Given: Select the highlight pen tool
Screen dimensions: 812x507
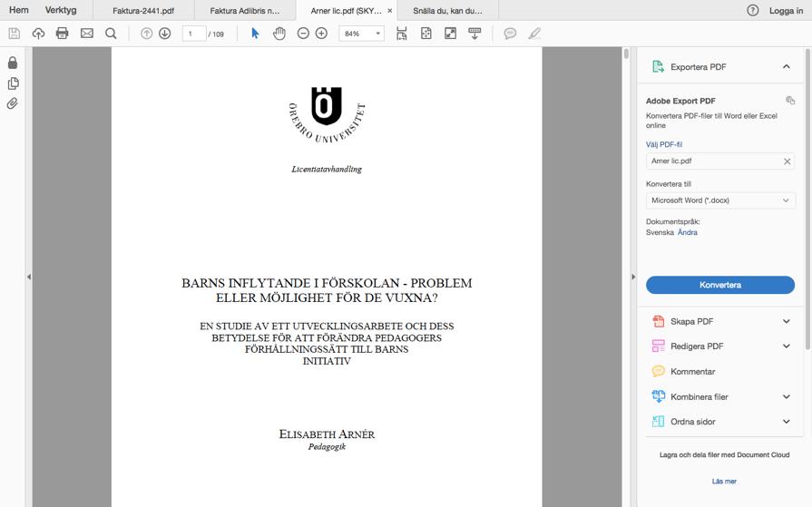Looking at the screenshot, I should pyautogui.click(x=534, y=34).
